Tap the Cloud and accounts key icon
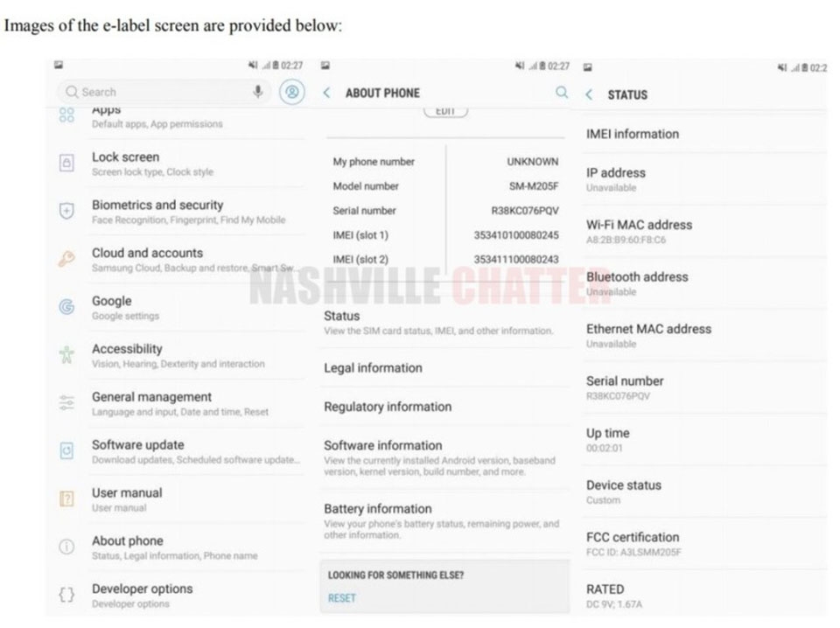 [66, 259]
